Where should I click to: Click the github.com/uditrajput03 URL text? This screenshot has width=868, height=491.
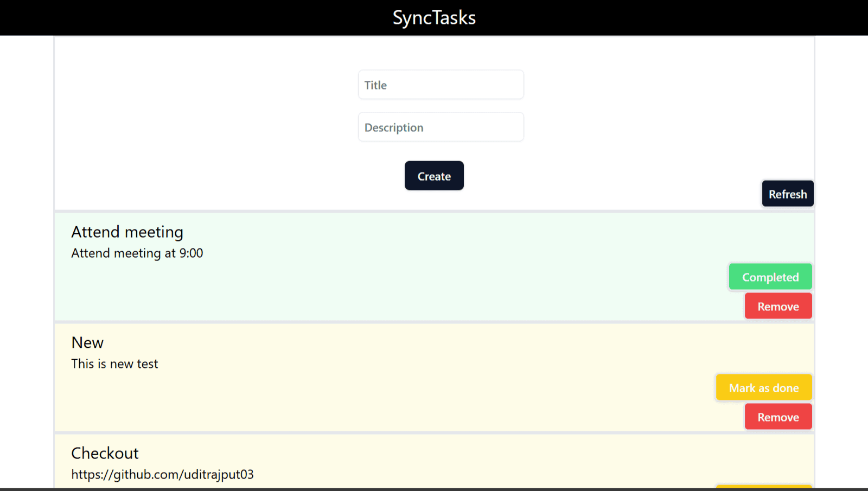[x=162, y=475]
